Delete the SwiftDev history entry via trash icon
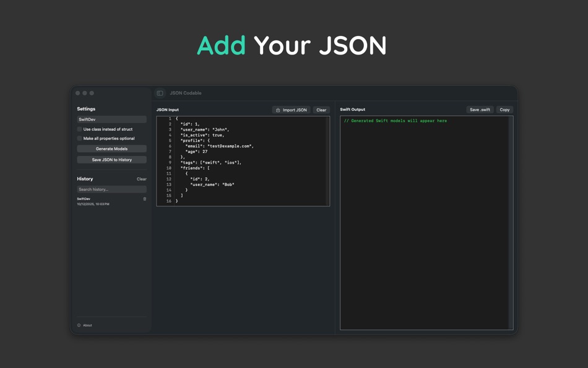The width and height of the screenshot is (588, 368). [x=145, y=199]
